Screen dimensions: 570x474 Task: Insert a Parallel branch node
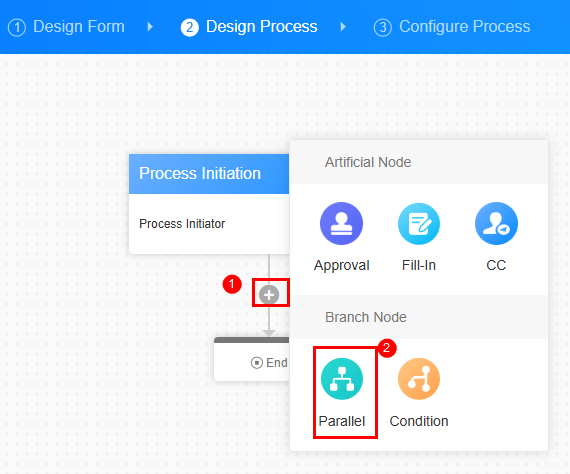(x=342, y=379)
